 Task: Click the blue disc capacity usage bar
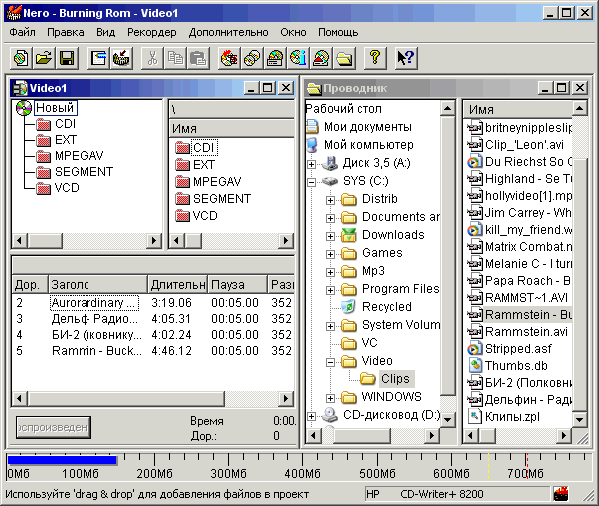pyautogui.click(x=62, y=461)
